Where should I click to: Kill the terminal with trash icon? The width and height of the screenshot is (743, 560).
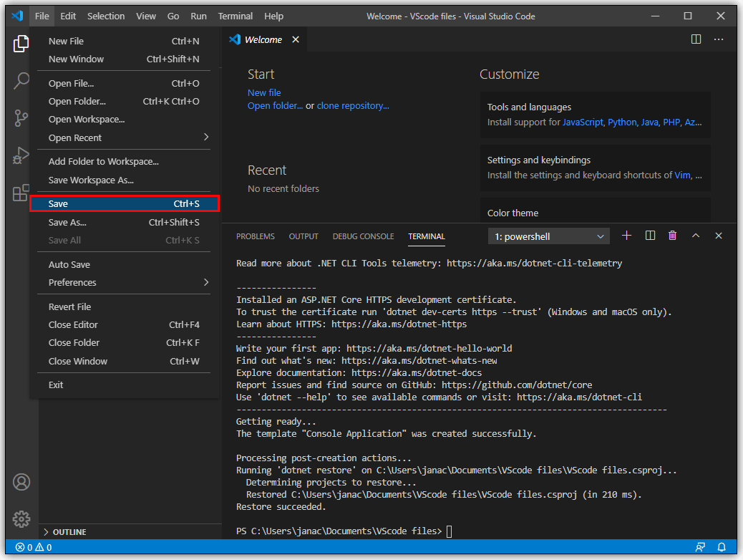coord(672,236)
